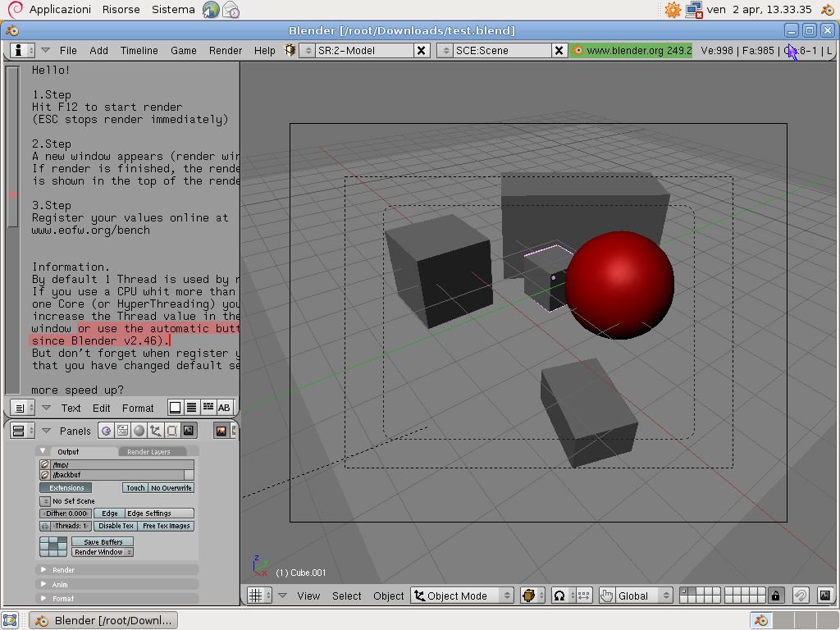Open the Select menu in 3D view
This screenshot has width=840, height=630.
point(347,596)
